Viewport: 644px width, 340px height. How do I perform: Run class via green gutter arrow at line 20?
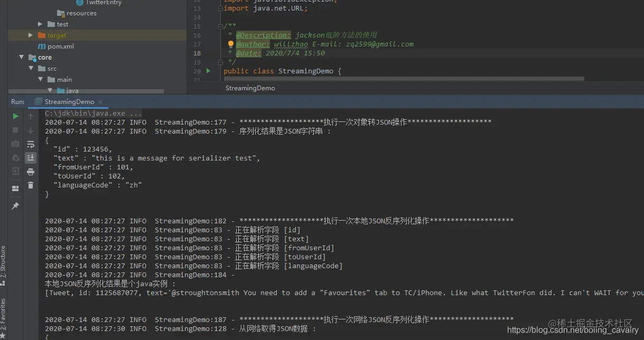point(208,71)
